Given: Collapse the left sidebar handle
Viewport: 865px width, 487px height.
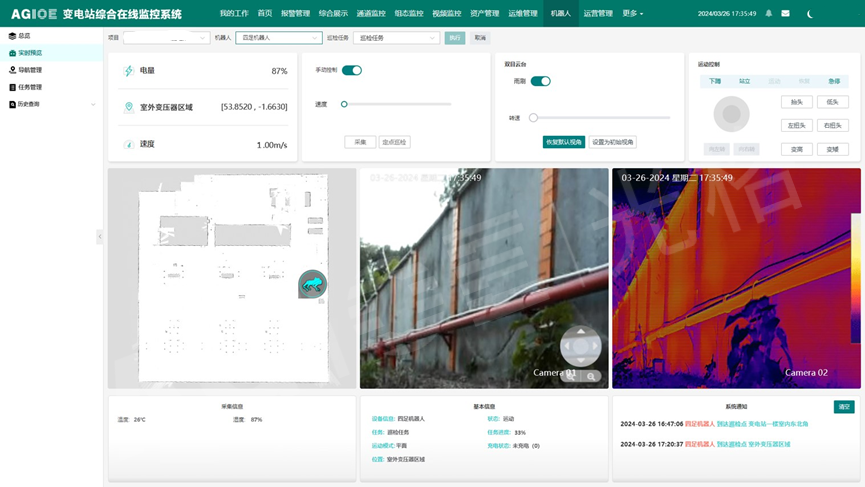Looking at the screenshot, I should point(99,236).
